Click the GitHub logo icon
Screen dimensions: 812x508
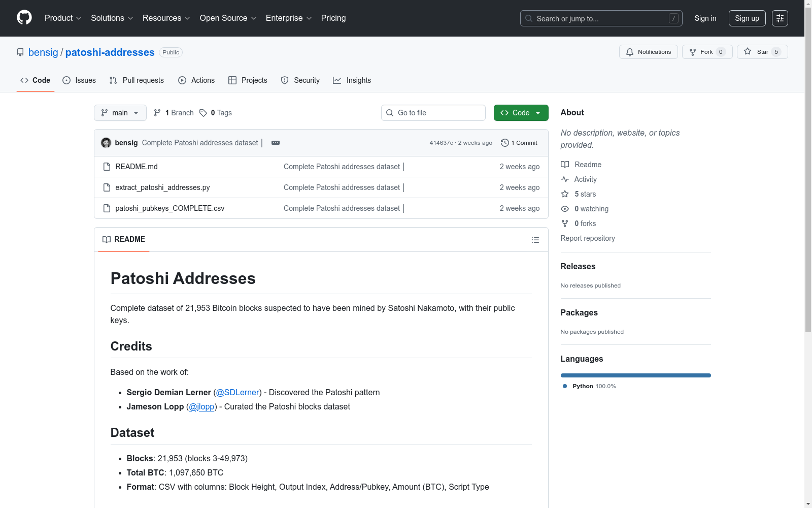pos(24,18)
